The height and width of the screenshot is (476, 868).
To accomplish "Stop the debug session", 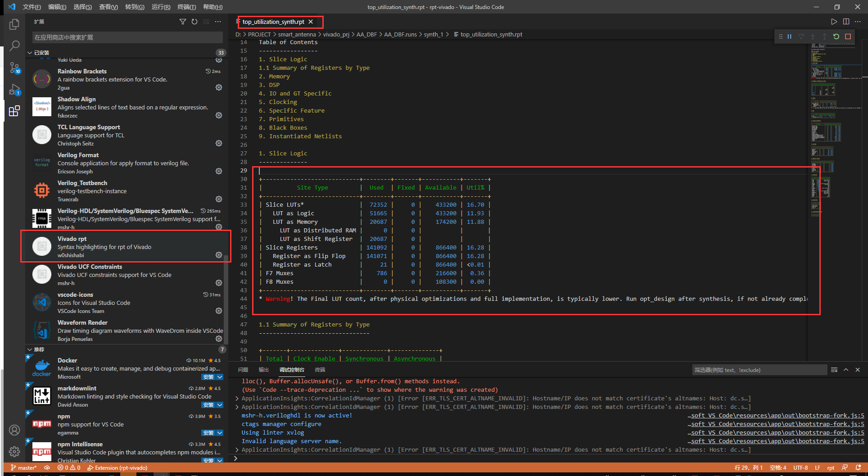I will [848, 36].
